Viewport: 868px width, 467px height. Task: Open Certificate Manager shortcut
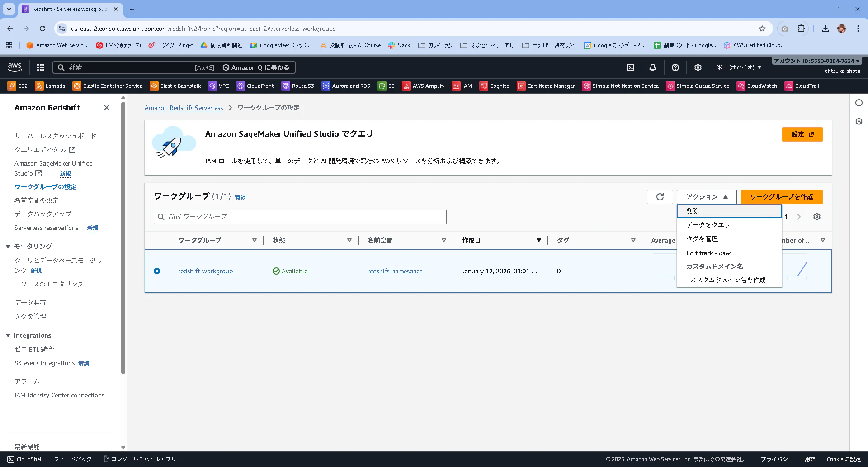click(x=546, y=86)
